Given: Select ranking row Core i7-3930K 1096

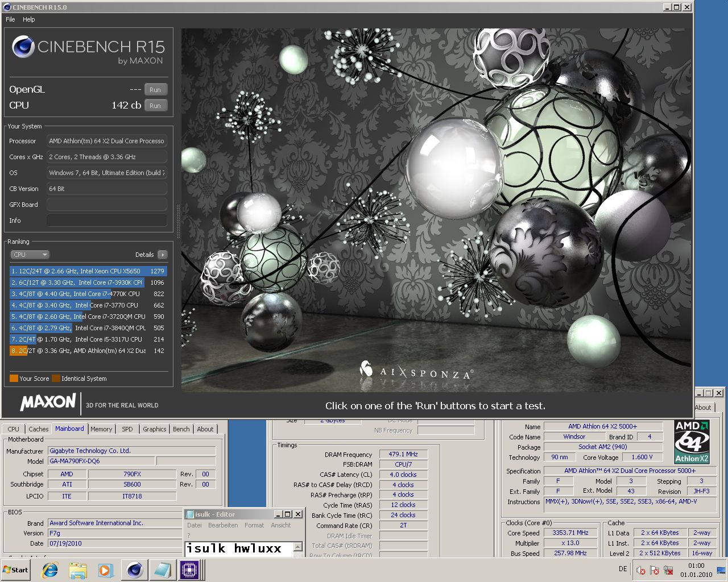Looking at the screenshot, I should coord(88,282).
